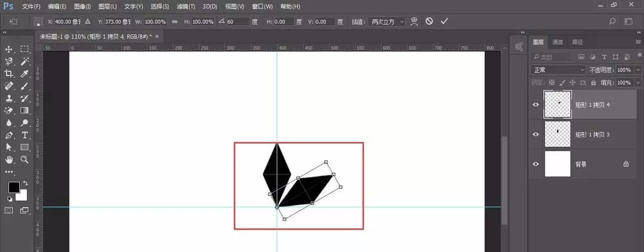Open the workspace switcher icon

[x=629, y=21]
